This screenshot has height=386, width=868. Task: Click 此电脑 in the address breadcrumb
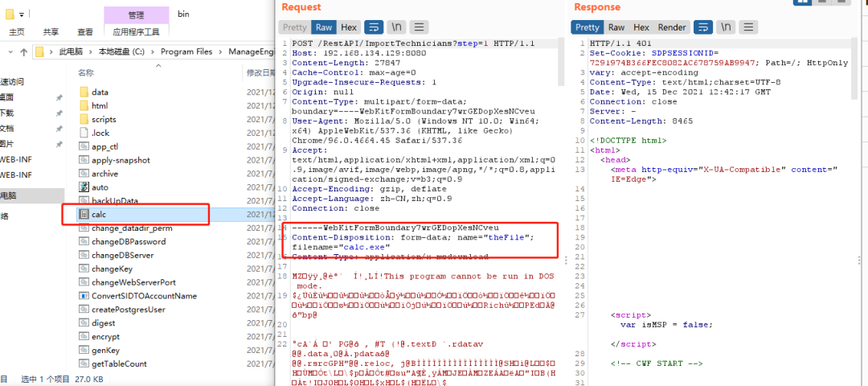pyautogui.click(x=71, y=51)
